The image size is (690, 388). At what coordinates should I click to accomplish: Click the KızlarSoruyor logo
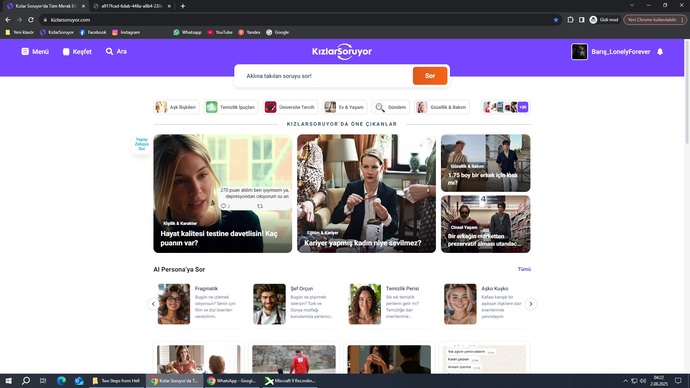[342, 51]
